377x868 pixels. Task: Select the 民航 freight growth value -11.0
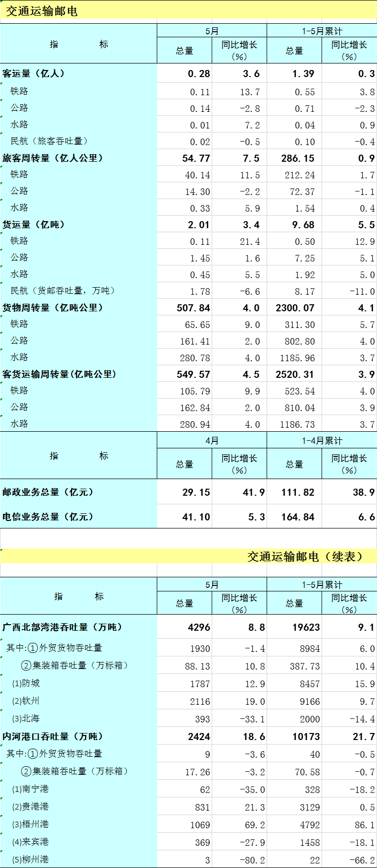[362, 292]
